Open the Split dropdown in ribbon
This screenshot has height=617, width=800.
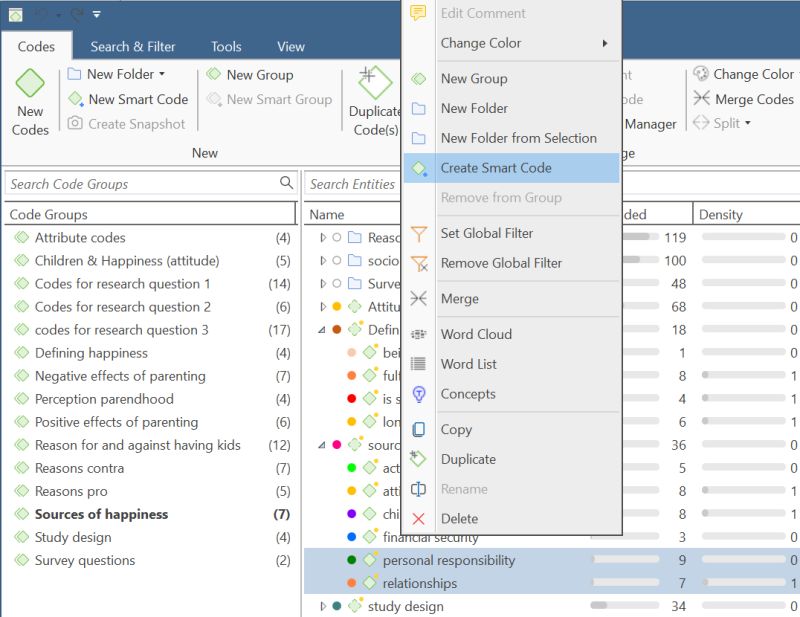[748, 123]
